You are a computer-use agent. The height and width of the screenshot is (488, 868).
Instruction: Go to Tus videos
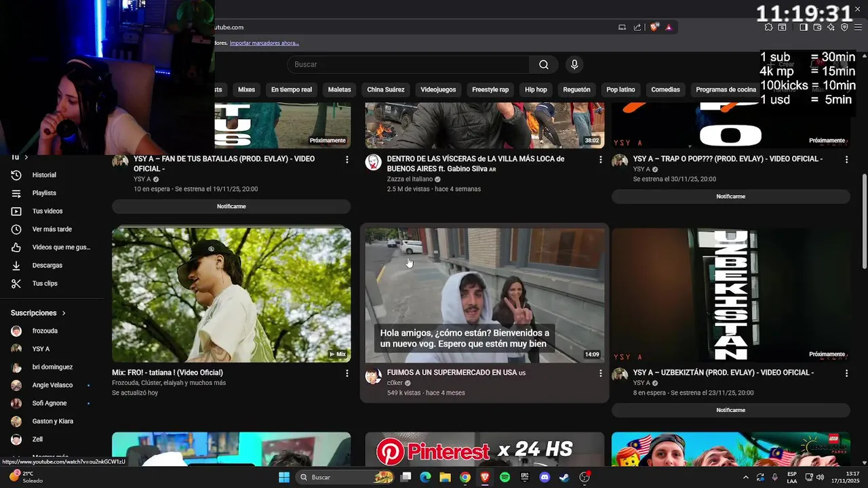47,211
